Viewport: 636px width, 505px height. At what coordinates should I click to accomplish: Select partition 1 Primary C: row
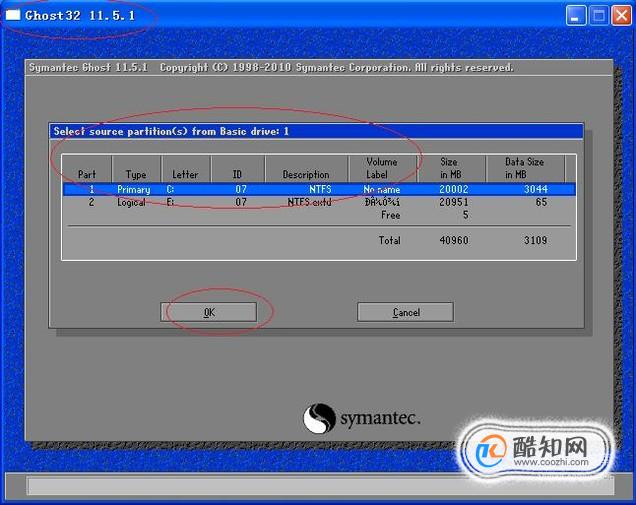(x=319, y=189)
